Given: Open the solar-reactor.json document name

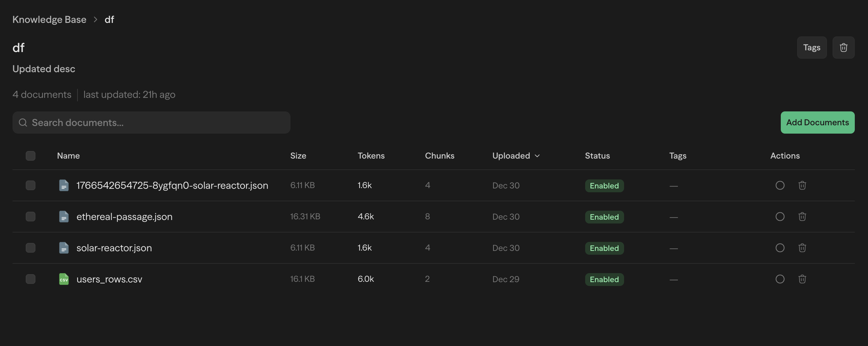Looking at the screenshot, I should point(114,248).
